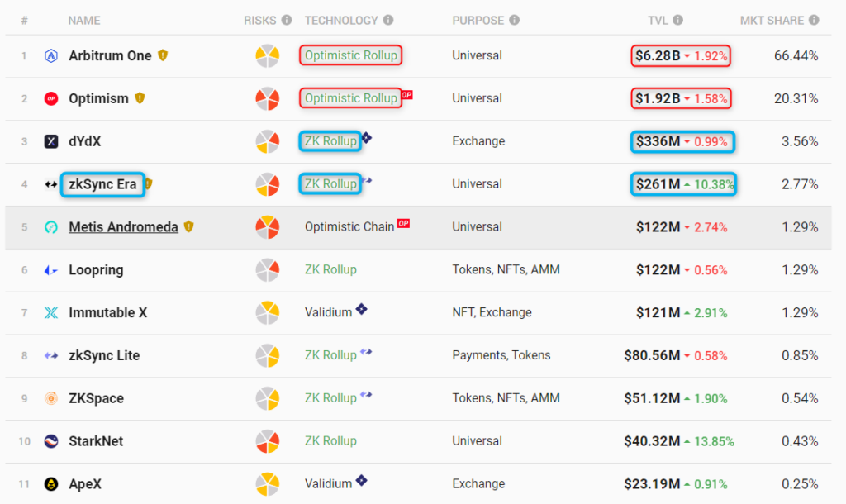Click the diamond badge in Immutable X row
Screen dimensions: 846x504
click(362, 309)
